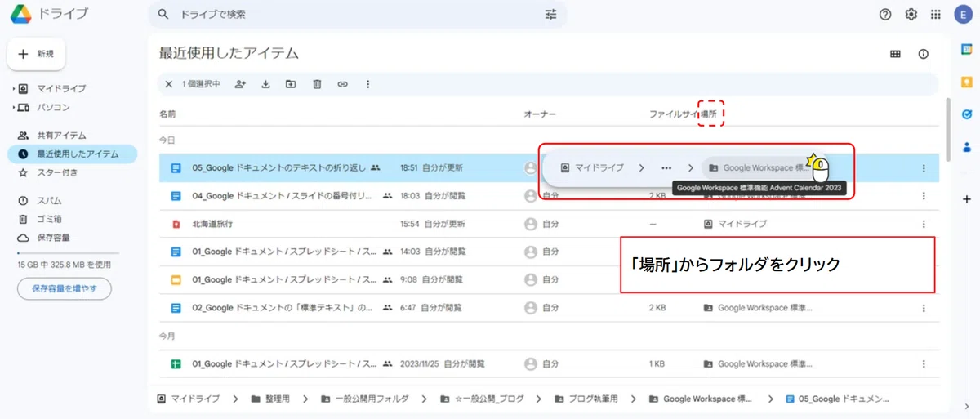Click マイドライブ in bottom breadcrumb
Image resolution: width=980 pixels, height=419 pixels.
coord(189,399)
